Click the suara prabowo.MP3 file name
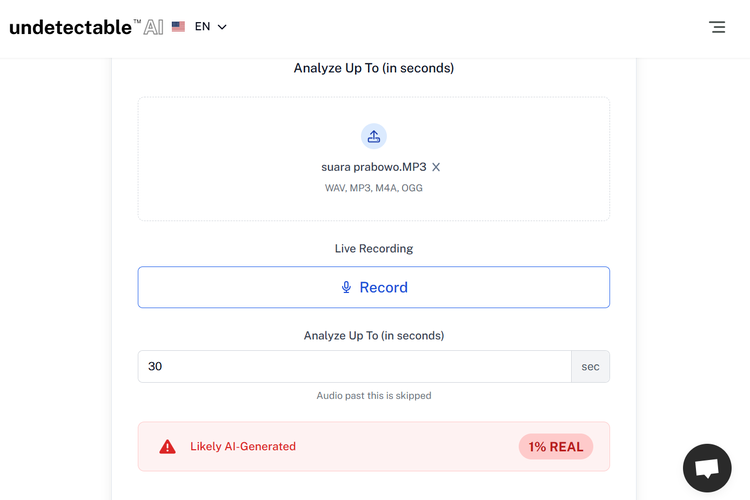 (373, 167)
